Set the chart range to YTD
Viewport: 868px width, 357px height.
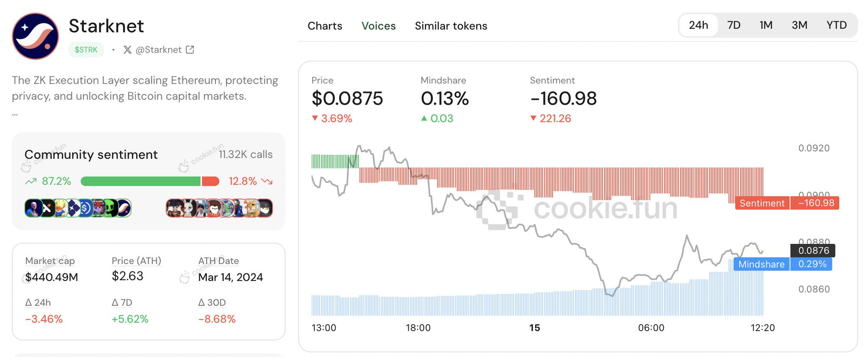pos(836,25)
